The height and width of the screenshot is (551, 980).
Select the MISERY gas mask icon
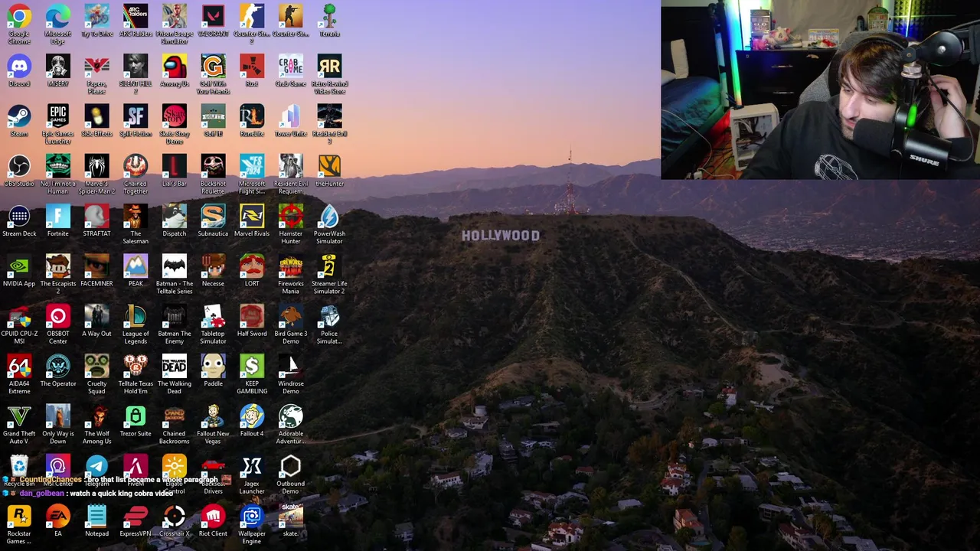[x=58, y=66]
